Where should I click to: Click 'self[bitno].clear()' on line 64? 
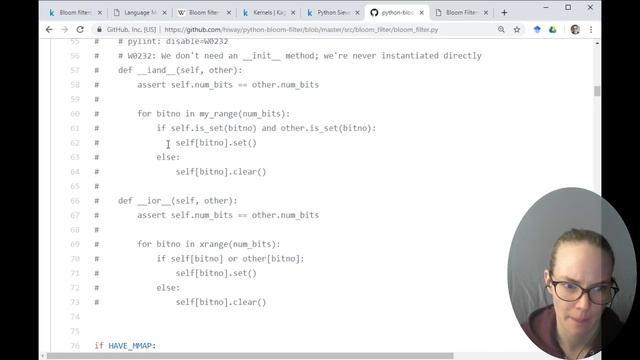point(221,172)
